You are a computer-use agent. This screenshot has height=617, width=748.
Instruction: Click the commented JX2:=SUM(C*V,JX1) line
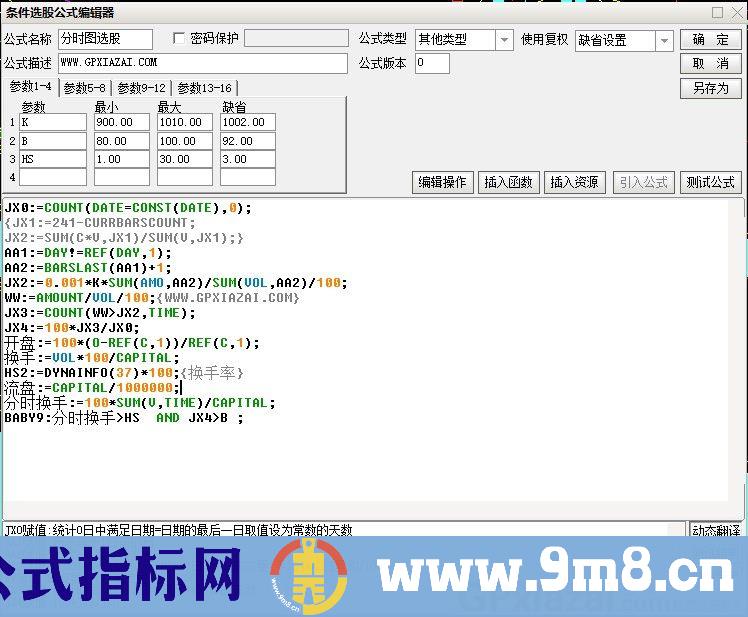pos(124,238)
